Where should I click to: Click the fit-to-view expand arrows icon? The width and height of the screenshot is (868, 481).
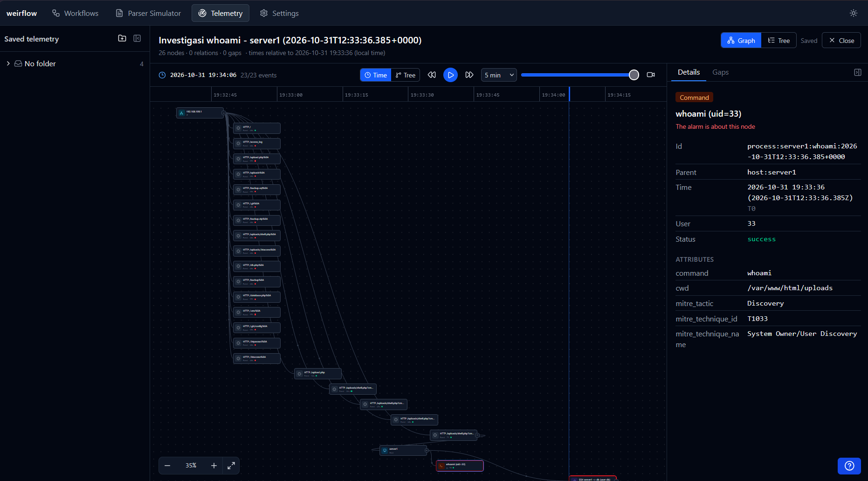coord(231,466)
